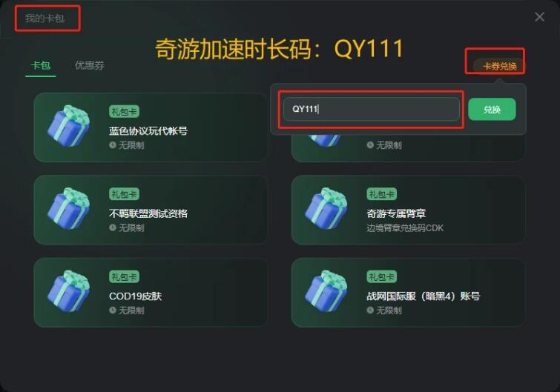
Task: Switch to the 卡包 tab
Action: click(x=41, y=66)
